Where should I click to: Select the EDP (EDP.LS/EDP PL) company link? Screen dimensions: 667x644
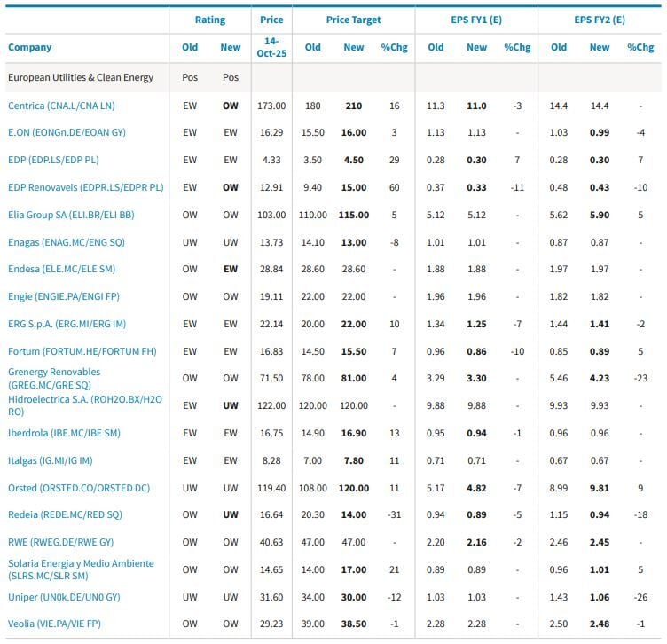tap(53, 160)
